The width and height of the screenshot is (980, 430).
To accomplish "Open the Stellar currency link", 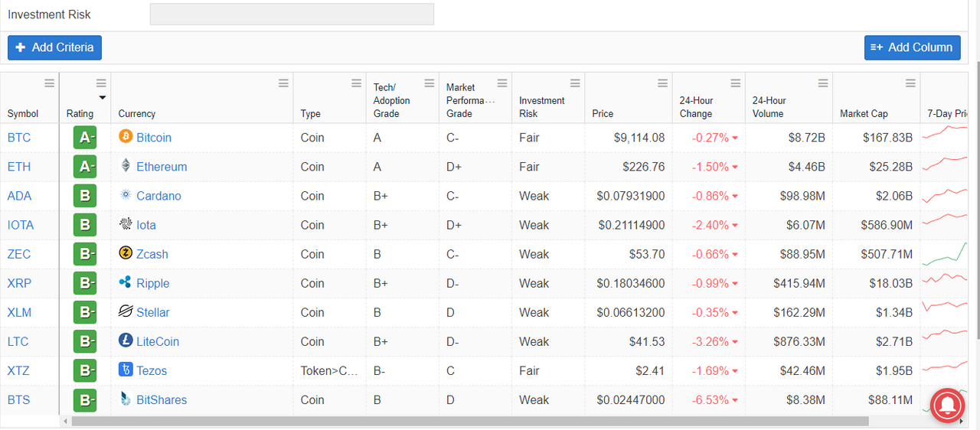I will (153, 312).
